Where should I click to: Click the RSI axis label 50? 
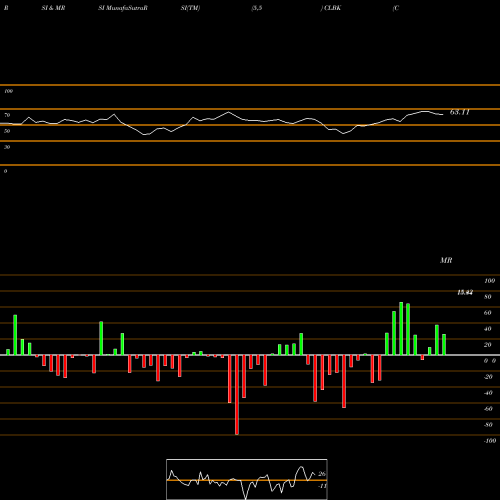point(7,131)
